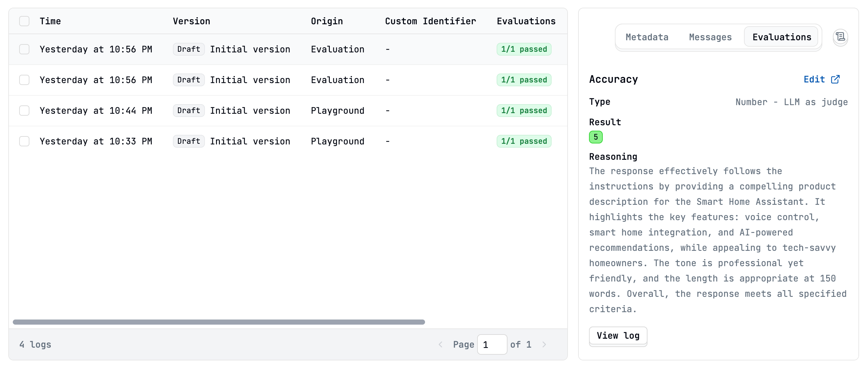
Task: Click the green Result score badge 5
Action: 596,137
